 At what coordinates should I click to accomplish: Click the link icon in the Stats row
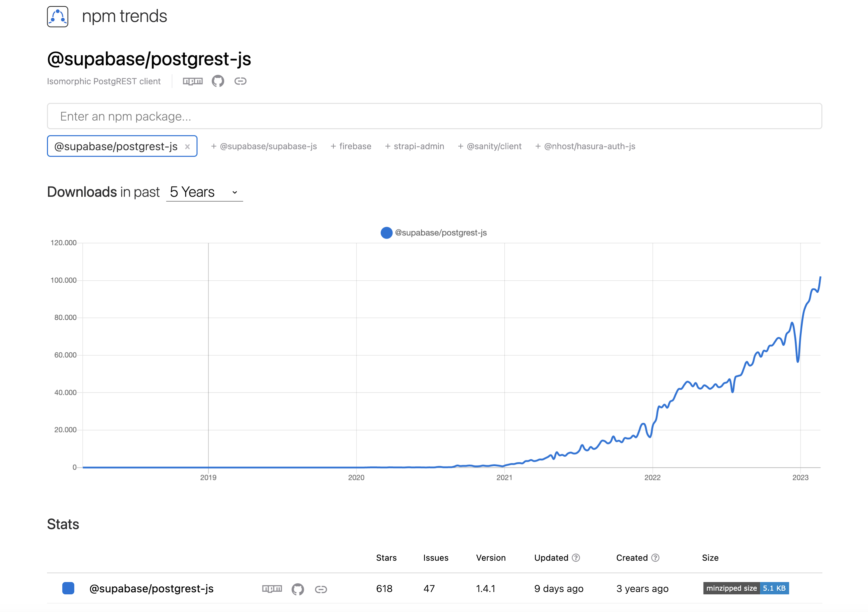(321, 589)
